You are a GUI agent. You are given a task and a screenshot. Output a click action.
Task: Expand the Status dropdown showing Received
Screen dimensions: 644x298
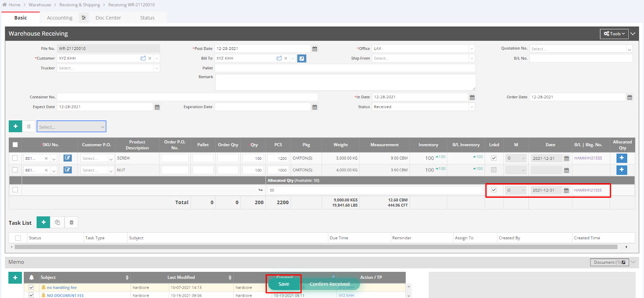click(423, 107)
